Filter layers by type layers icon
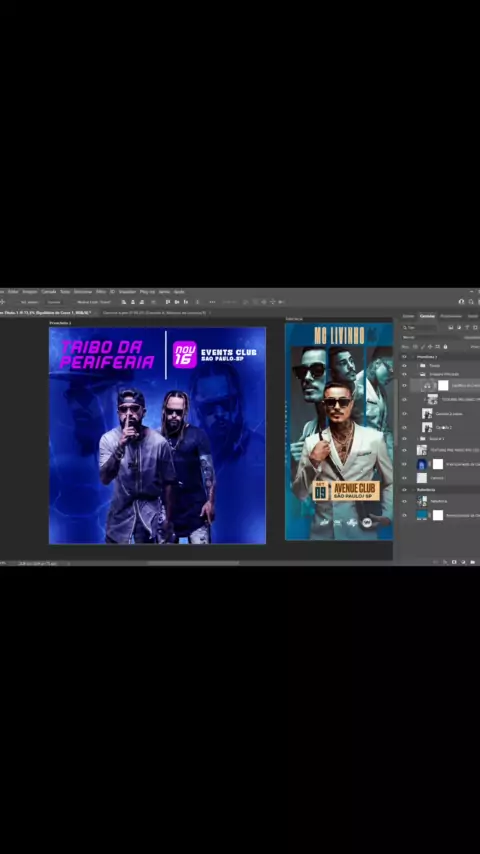Viewport: 480px width, 854px height. (x=467, y=327)
